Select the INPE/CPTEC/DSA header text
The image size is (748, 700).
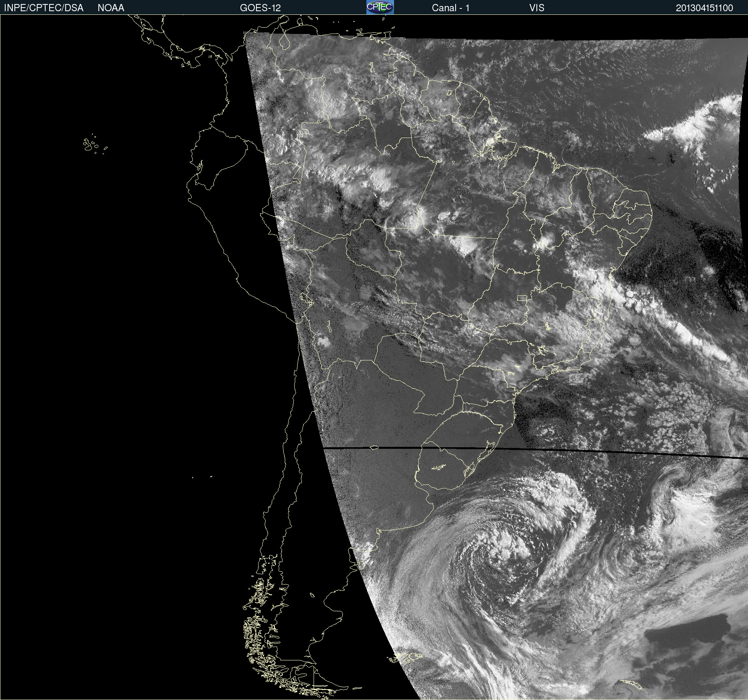pos(44,8)
